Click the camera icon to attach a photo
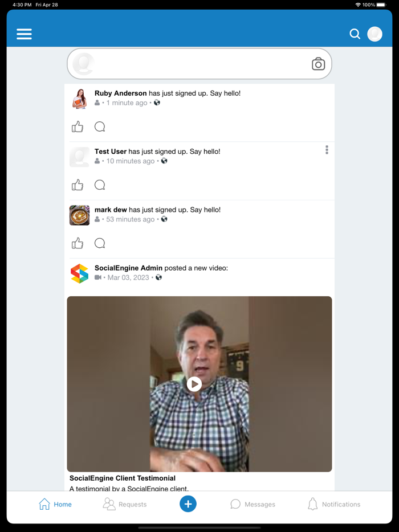 click(x=318, y=64)
